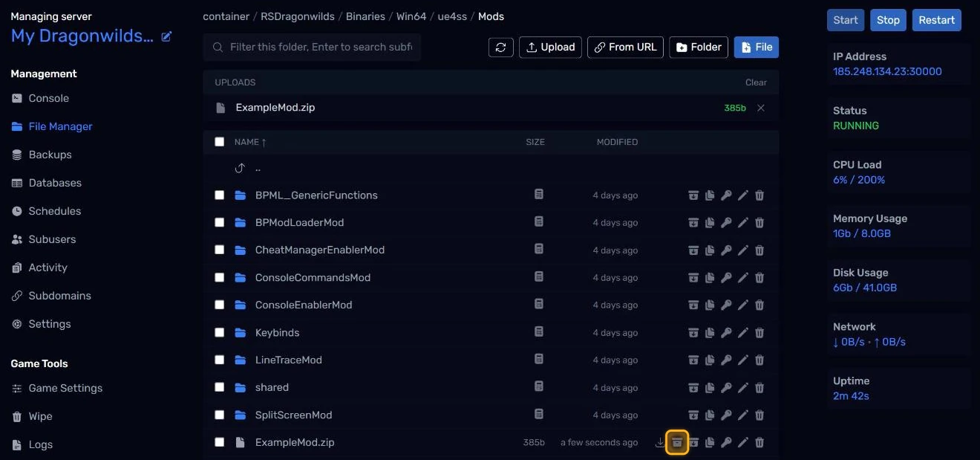980x460 pixels.
Task: Rename the Keybinds folder
Action: [x=742, y=333]
